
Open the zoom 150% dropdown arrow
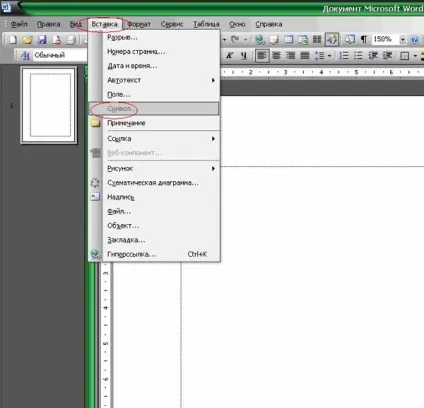(x=403, y=40)
